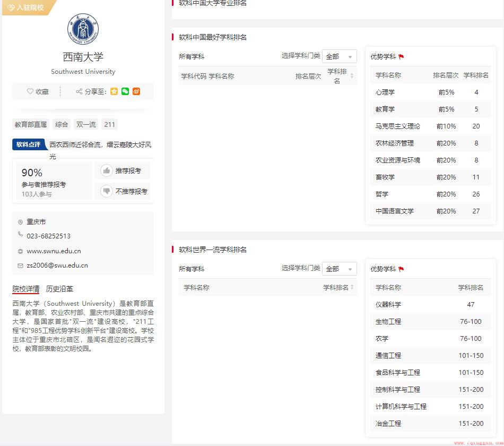Open www.swnu.edu.cn website link
The width and height of the screenshot is (504, 446).
click(54, 251)
